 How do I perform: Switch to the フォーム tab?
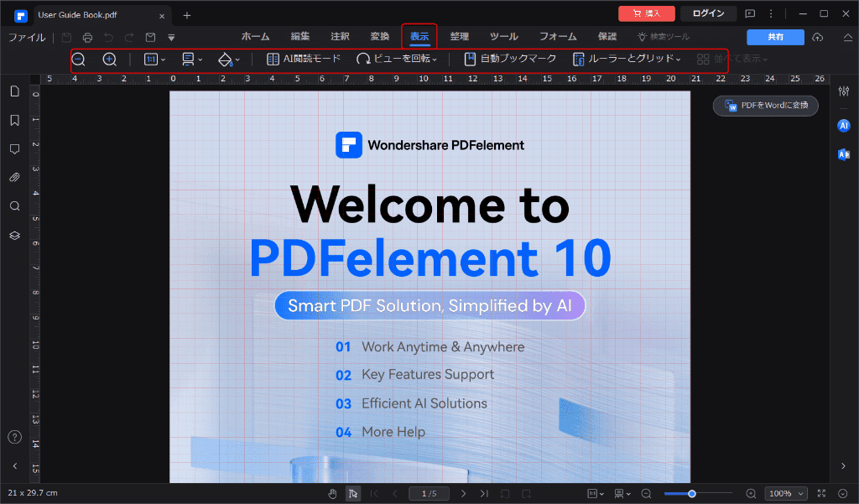[x=558, y=37]
